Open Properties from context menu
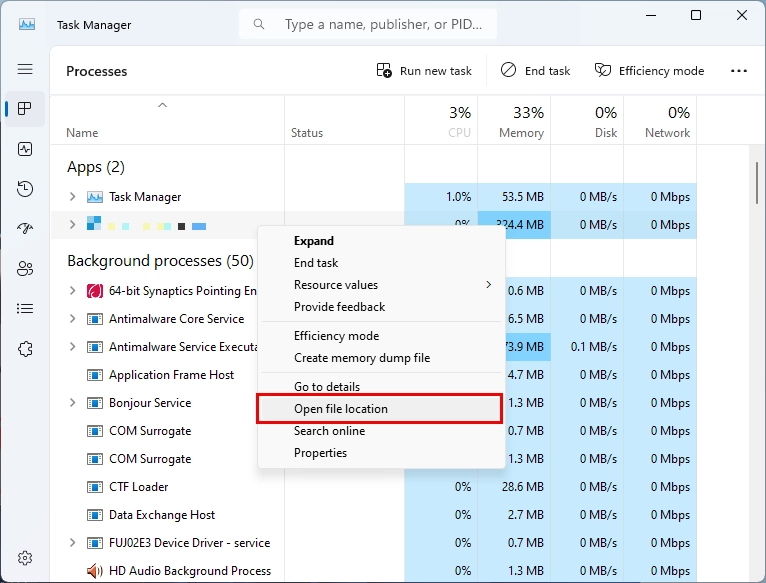This screenshot has width=766, height=583. [x=381, y=453]
